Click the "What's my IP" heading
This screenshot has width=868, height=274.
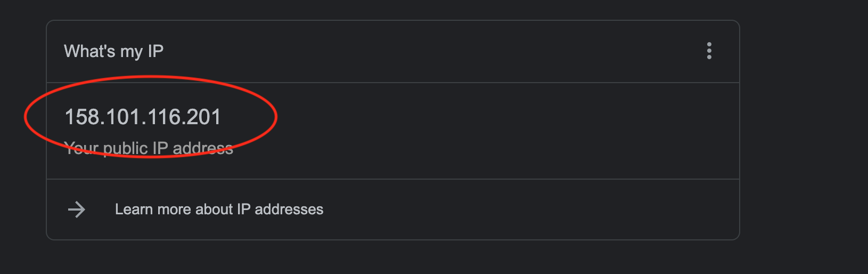point(113,51)
